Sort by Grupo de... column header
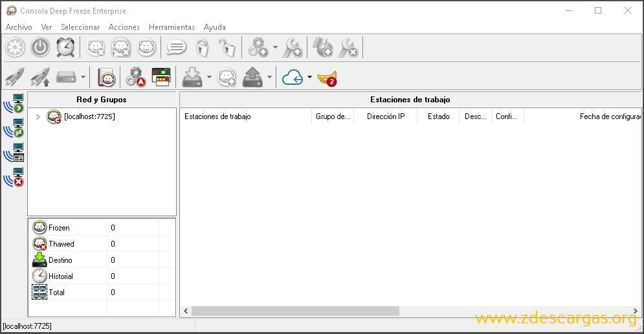The width and height of the screenshot is (644, 334). click(x=333, y=117)
